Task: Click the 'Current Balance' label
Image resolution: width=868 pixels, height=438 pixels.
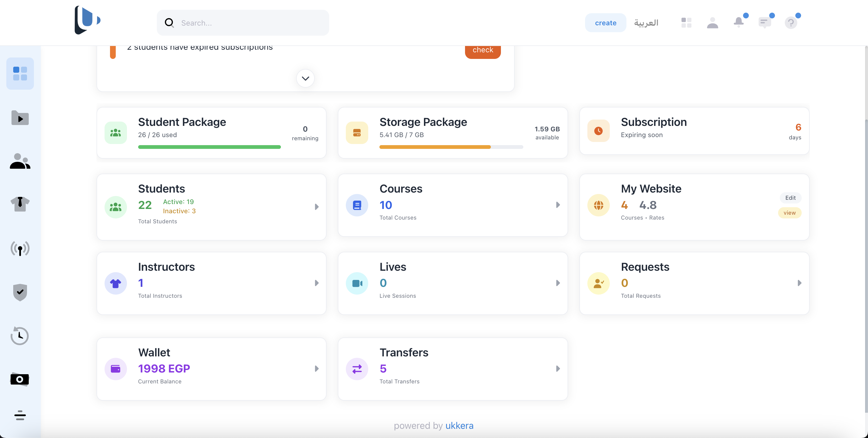Action: point(160,381)
